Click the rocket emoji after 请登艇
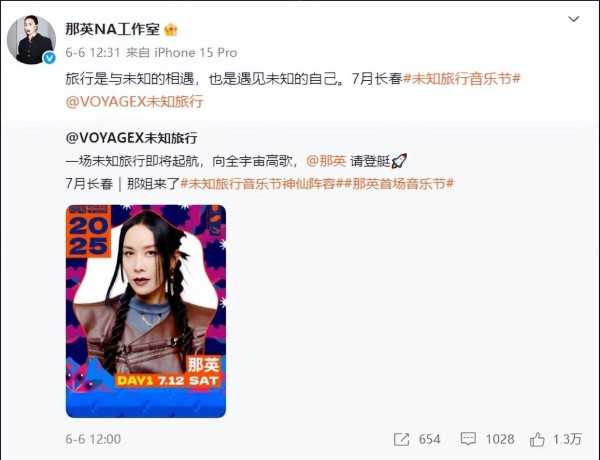 [x=399, y=161]
